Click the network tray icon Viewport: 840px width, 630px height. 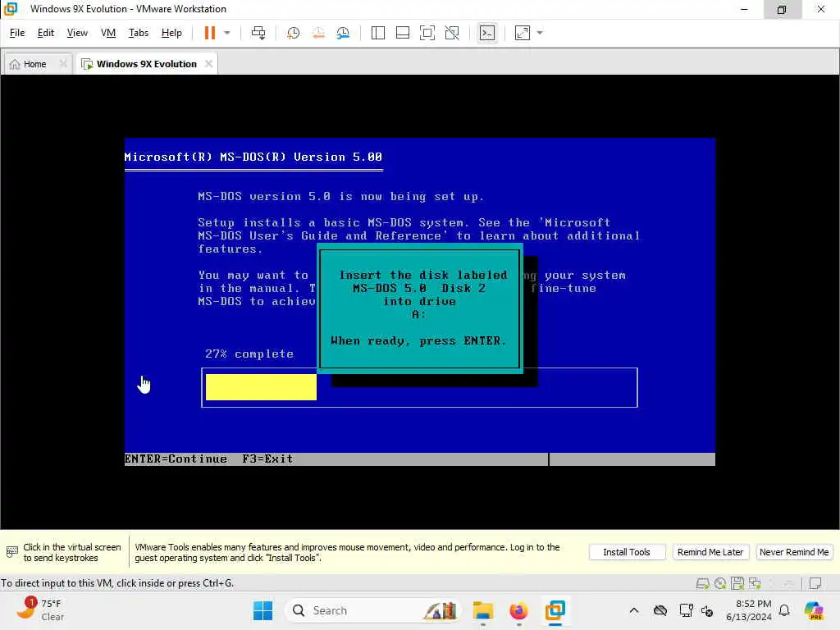coord(686,610)
